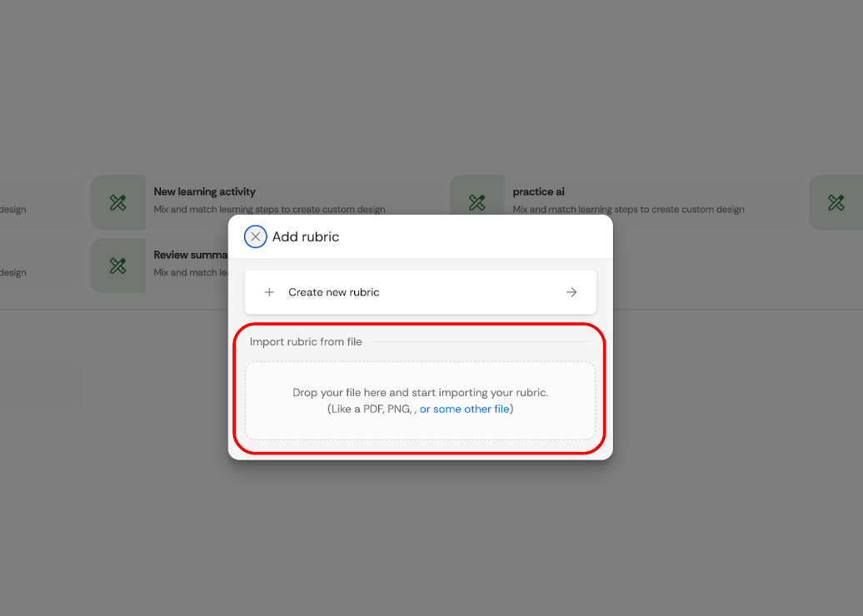The width and height of the screenshot is (863, 616).
Task: Click the design icon on the far-right partial card
Action: [x=836, y=202]
